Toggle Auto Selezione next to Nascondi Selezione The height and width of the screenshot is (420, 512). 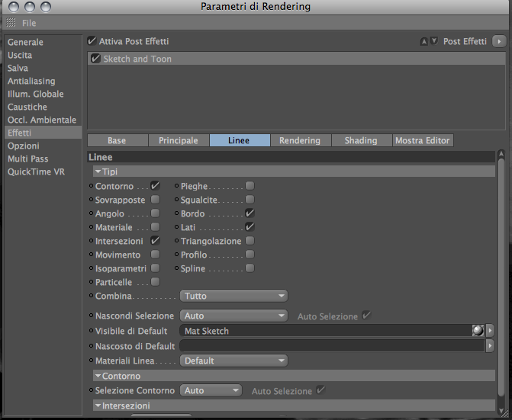(x=367, y=316)
